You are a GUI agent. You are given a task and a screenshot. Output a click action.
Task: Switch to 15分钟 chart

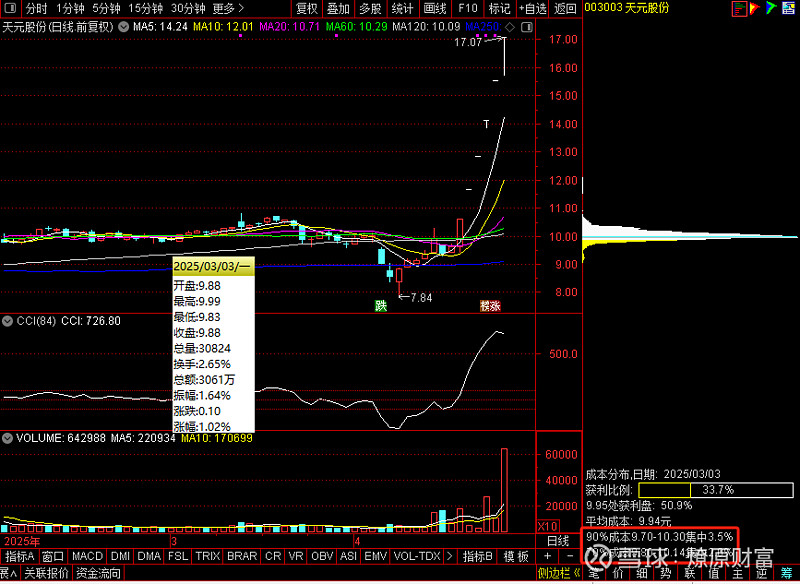(x=146, y=9)
